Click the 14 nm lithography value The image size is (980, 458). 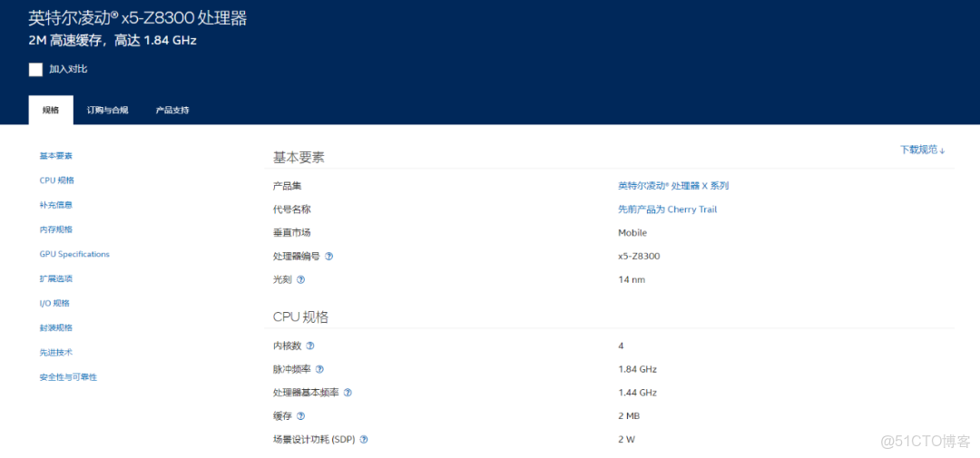pos(632,280)
